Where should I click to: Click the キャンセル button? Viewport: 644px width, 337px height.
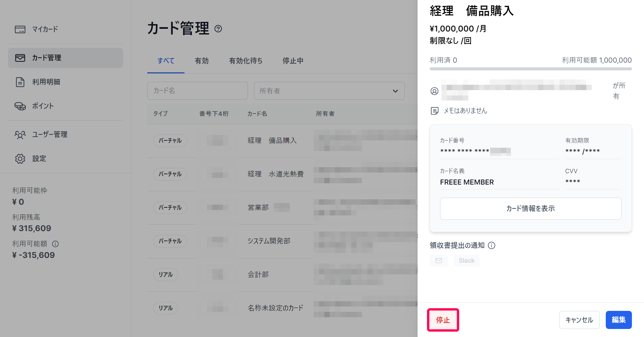click(x=579, y=320)
